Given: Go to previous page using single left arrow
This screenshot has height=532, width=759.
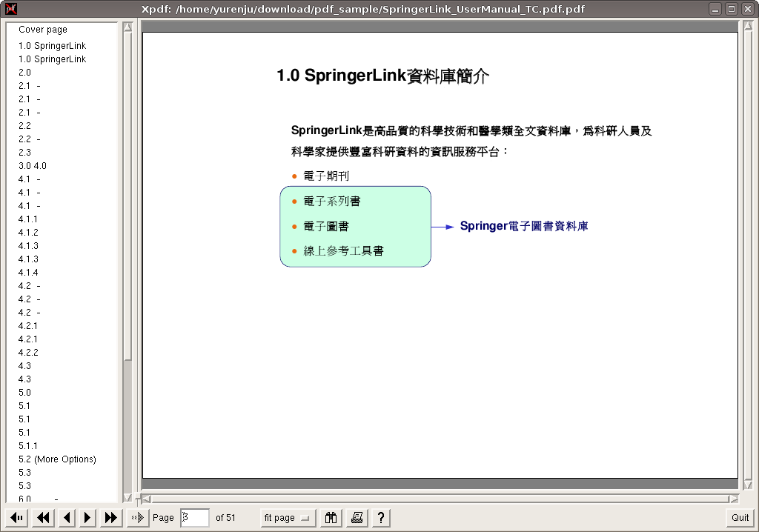Looking at the screenshot, I should [67, 518].
